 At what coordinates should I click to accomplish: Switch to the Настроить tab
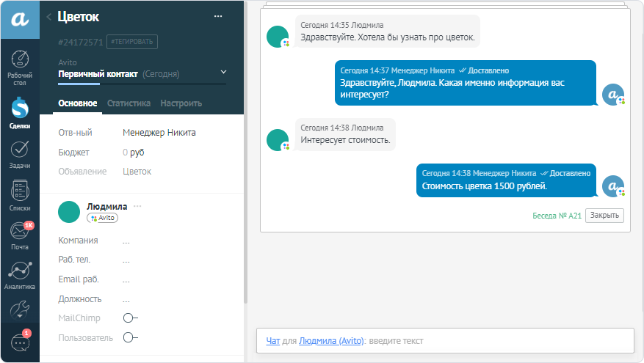pos(181,103)
